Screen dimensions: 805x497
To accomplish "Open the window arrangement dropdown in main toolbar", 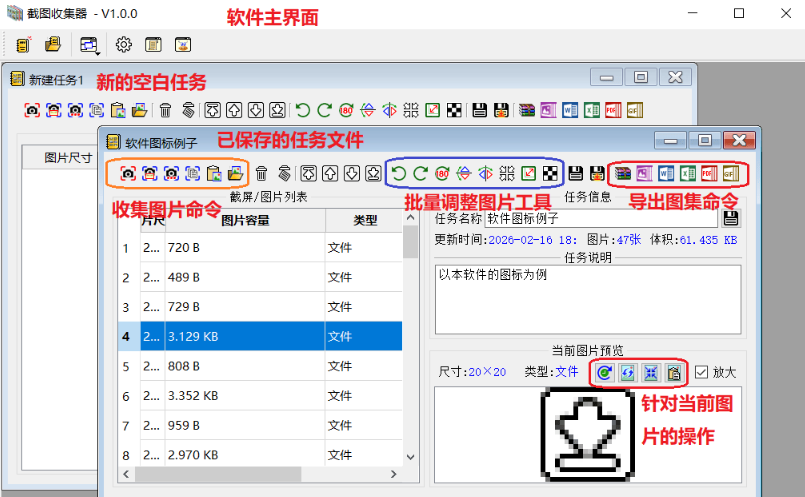I will pos(89,45).
